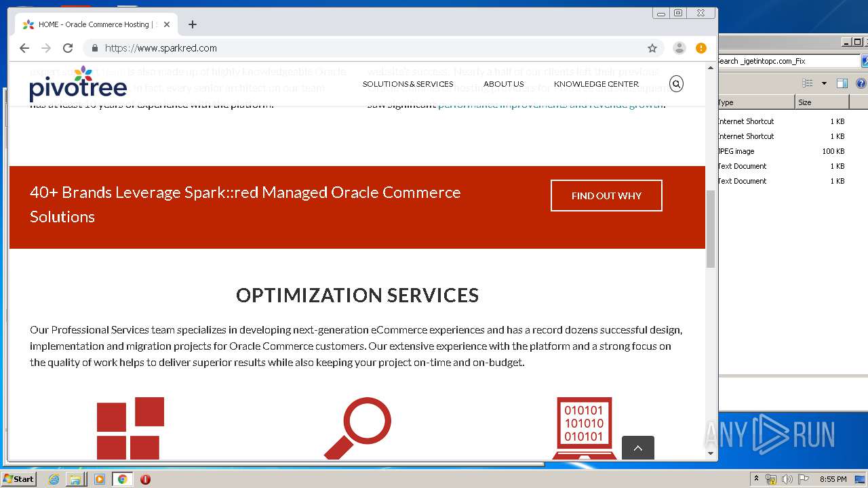Viewport: 868px width, 488px height.
Task: Click the red binary code laptop icon
Action: tap(585, 428)
